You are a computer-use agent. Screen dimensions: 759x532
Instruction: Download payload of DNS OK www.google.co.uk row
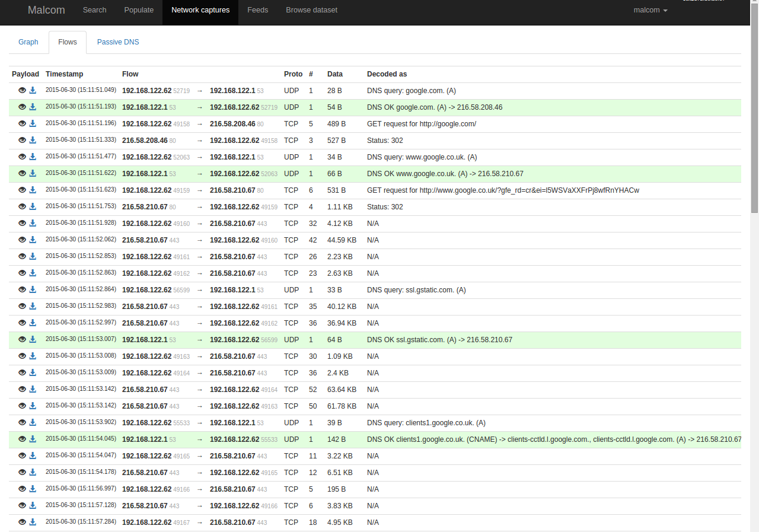coord(33,173)
